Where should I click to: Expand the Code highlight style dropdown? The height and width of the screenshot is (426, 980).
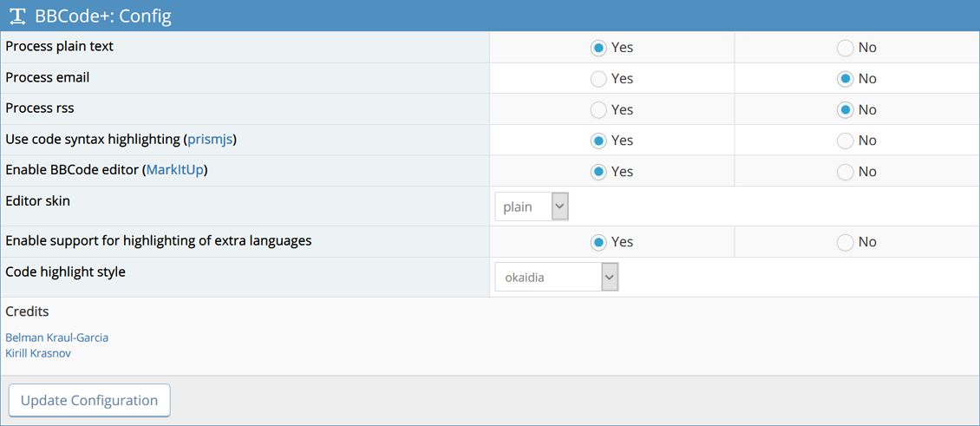[x=557, y=277]
